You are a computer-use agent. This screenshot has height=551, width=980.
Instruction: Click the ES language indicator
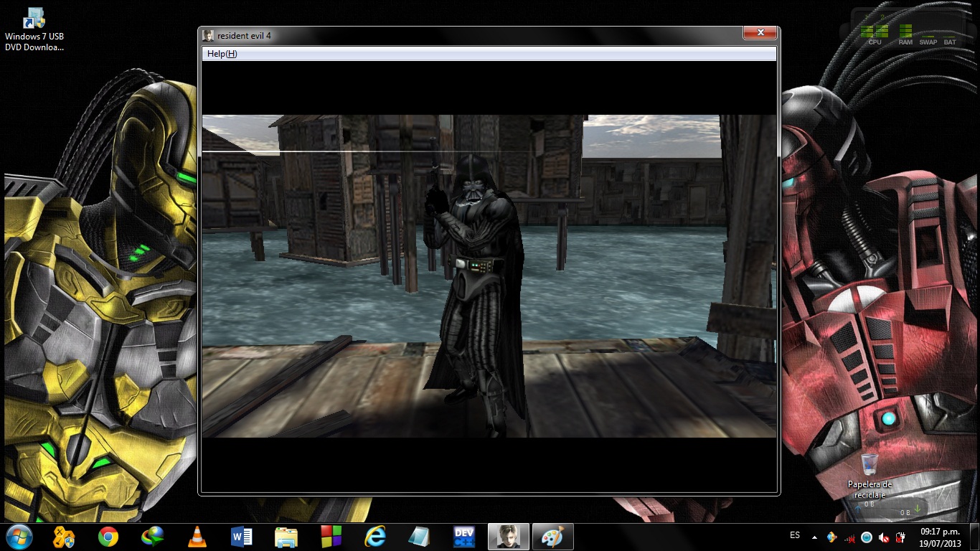[795, 535]
